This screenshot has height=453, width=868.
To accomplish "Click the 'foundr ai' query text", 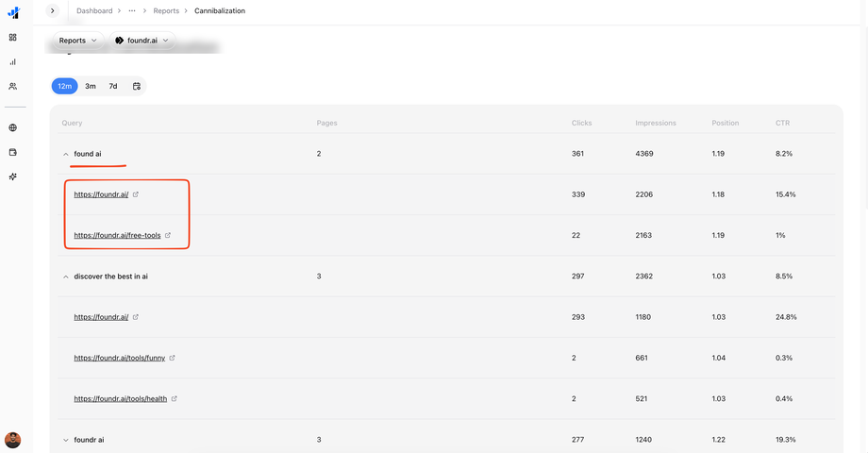I will coord(89,440).
